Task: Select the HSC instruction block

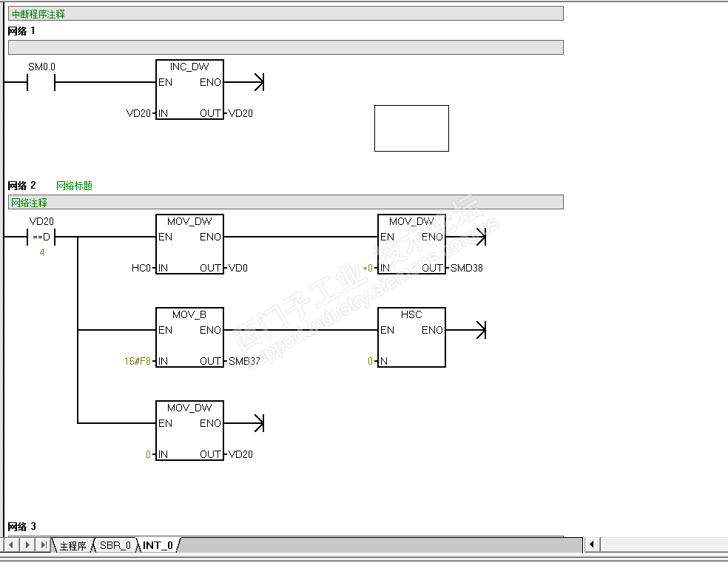Action: (411, 337)
